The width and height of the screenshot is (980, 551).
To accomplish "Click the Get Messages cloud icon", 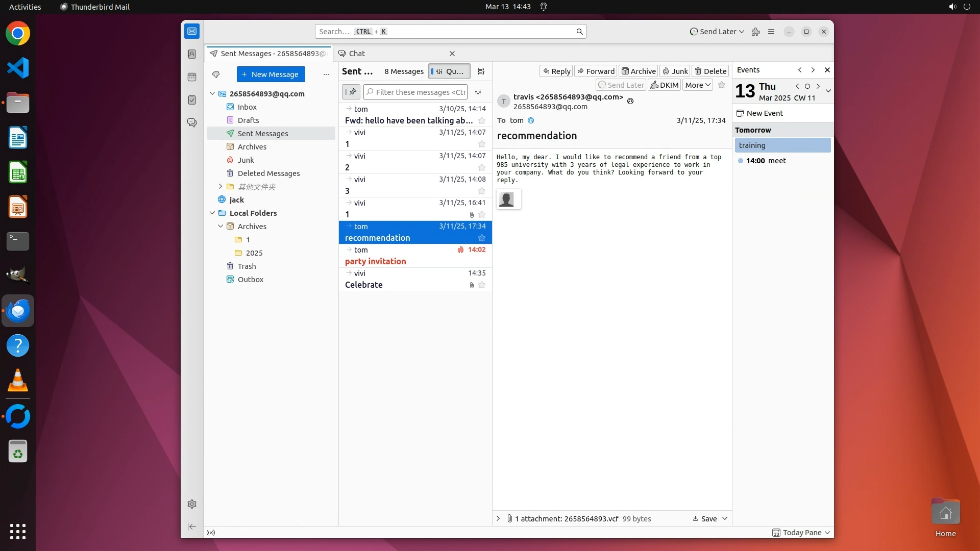I will 216,74.
